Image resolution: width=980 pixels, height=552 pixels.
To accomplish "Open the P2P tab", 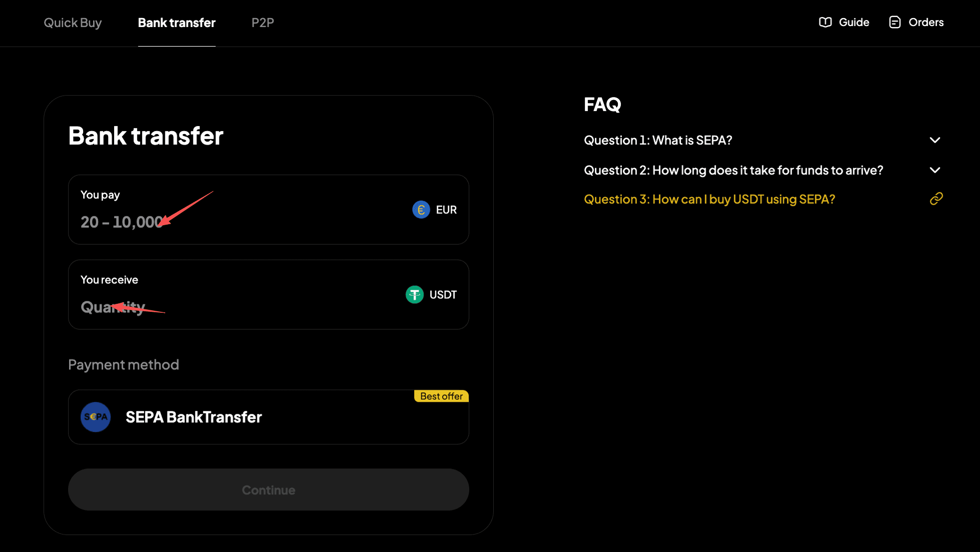I will (262, 23).
